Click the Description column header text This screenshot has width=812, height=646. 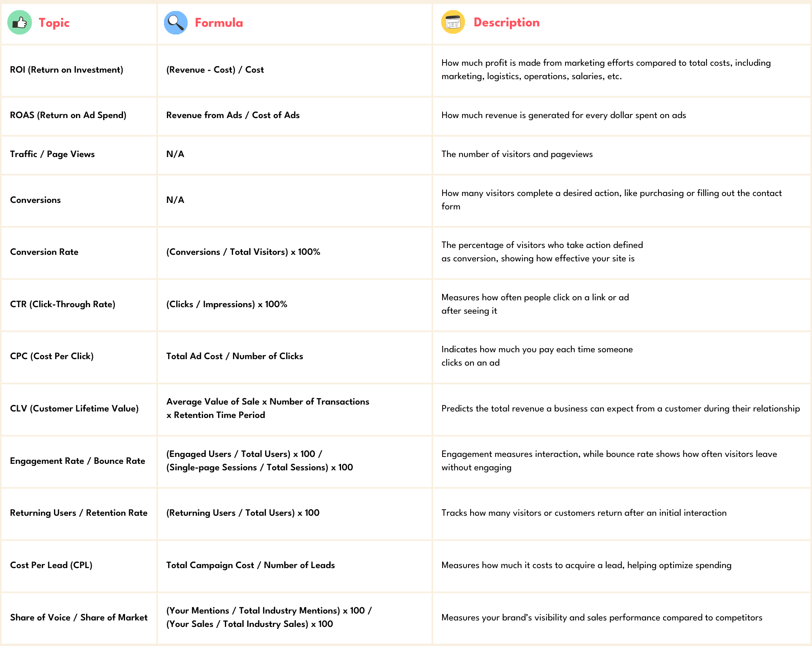506,22
